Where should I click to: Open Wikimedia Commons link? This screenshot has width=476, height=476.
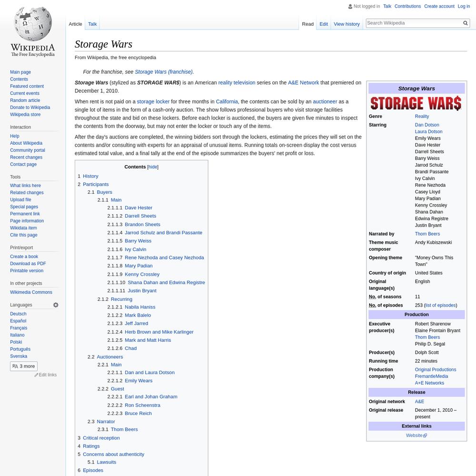coord(31,292)
